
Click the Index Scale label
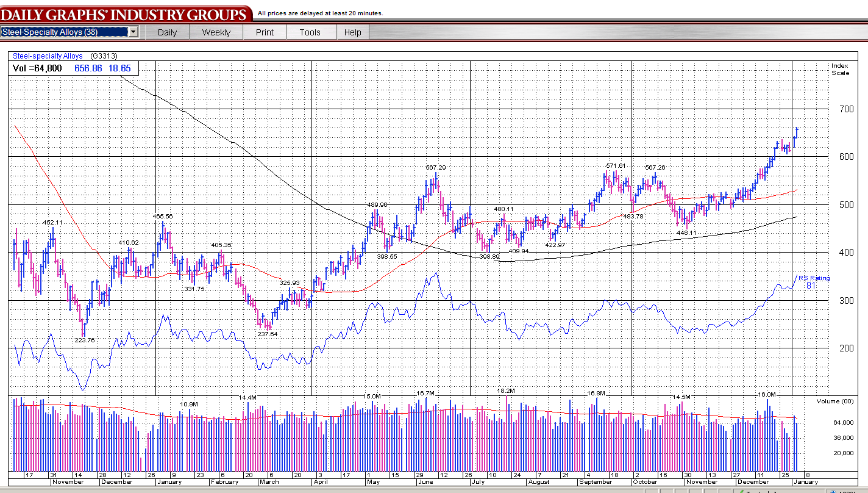click(x=840, y=70)
